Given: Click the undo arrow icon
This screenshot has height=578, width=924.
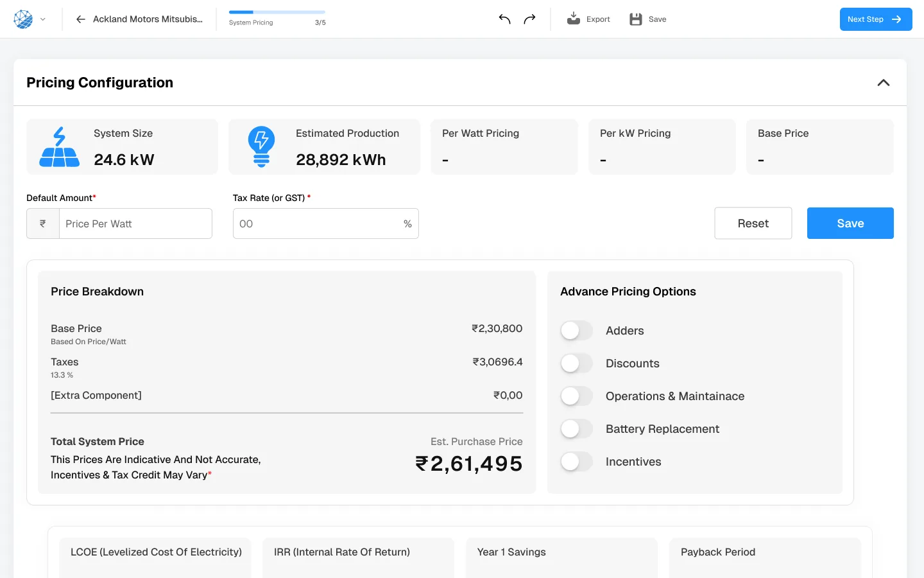Looking at the screenshot, I should pyautogui.click(x=505, y=19).
